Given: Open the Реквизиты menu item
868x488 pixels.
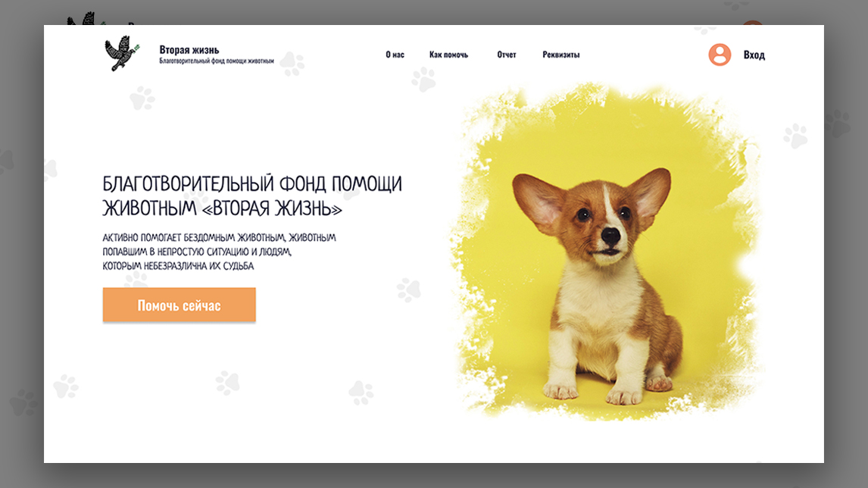Looking at the screenshot, I should (x=560, y=55).
